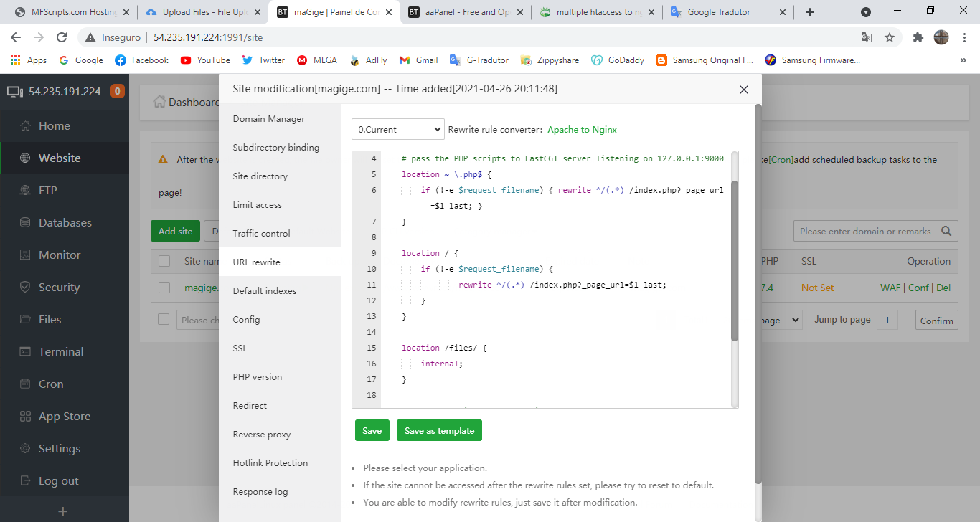Click the Terminal sidebar icon
Viewport: 980px width, 522px height.
tap(26, 352)
